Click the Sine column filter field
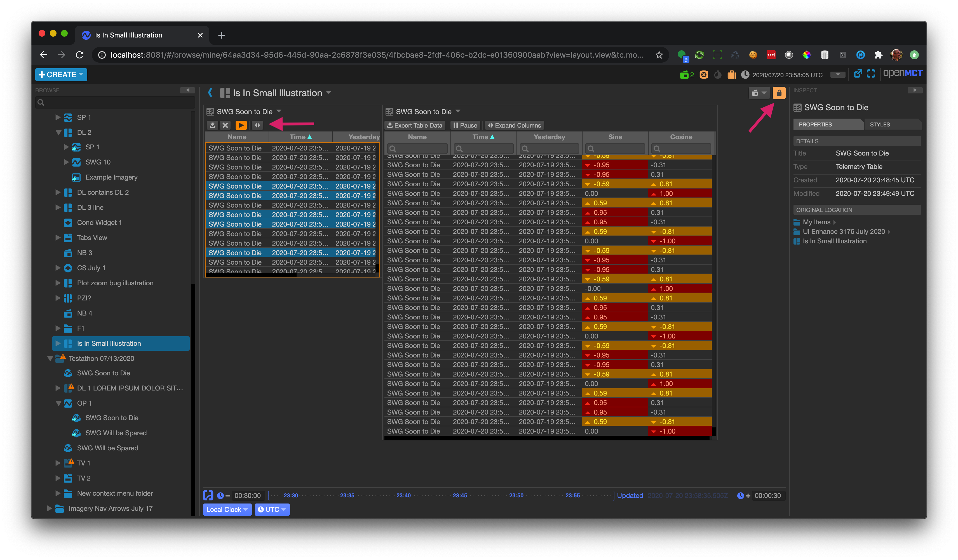This screenshot has width=958, height=560. click(614, 148)
